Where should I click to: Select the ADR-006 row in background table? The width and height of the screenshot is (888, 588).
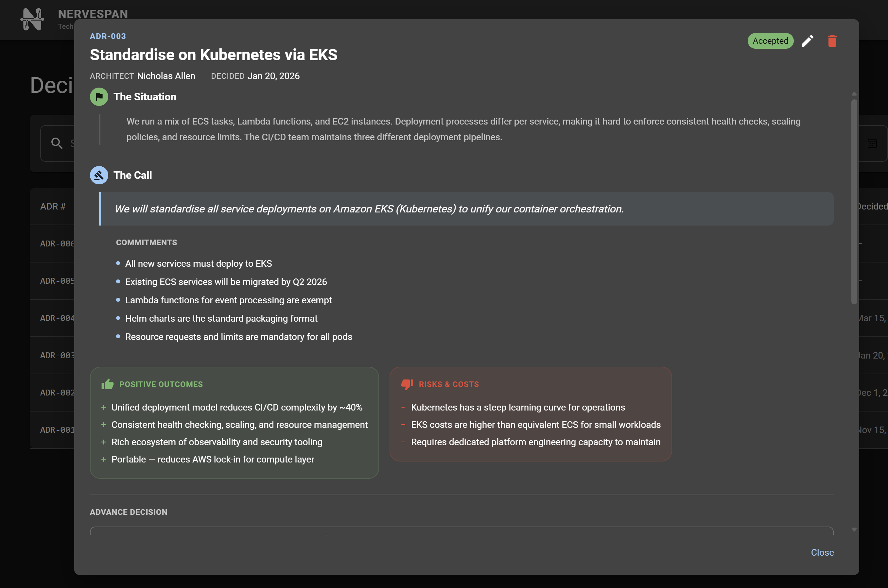(x=57, y=244)
